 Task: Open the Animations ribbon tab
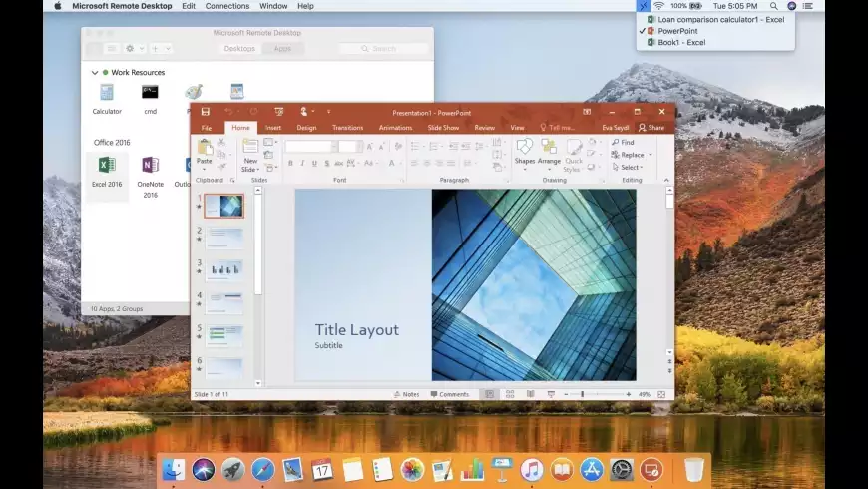point(395,128)
